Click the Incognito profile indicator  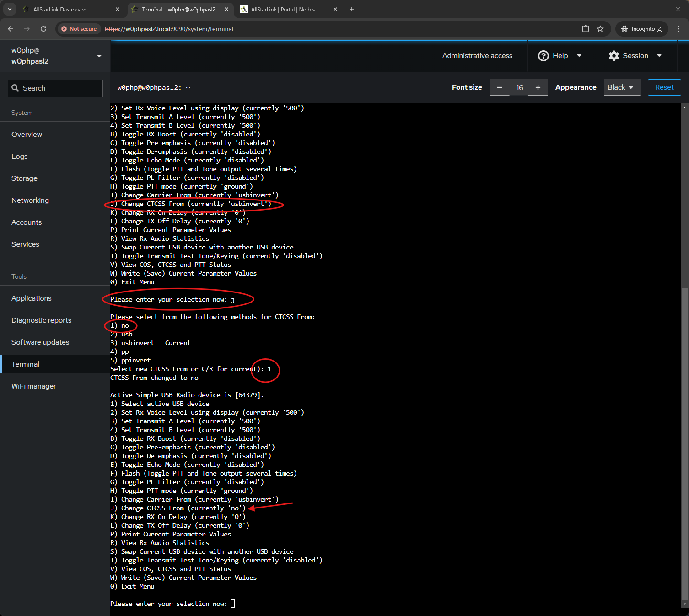(642, 29)
